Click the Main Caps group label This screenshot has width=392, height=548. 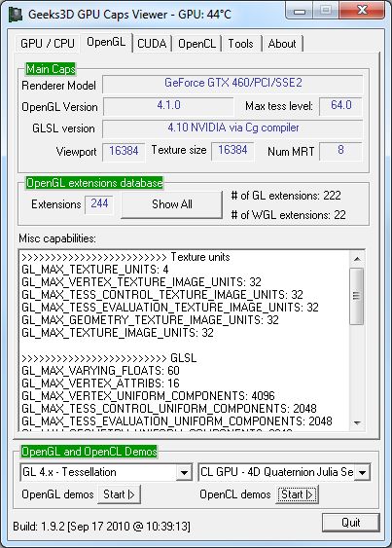(51, 69)
